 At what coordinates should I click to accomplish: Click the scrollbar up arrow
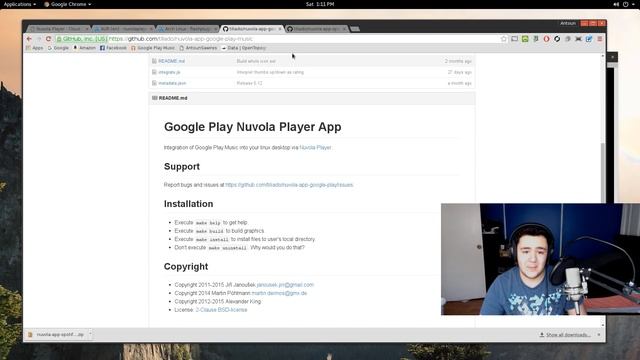pyautogui.click(x=603, y=56)
